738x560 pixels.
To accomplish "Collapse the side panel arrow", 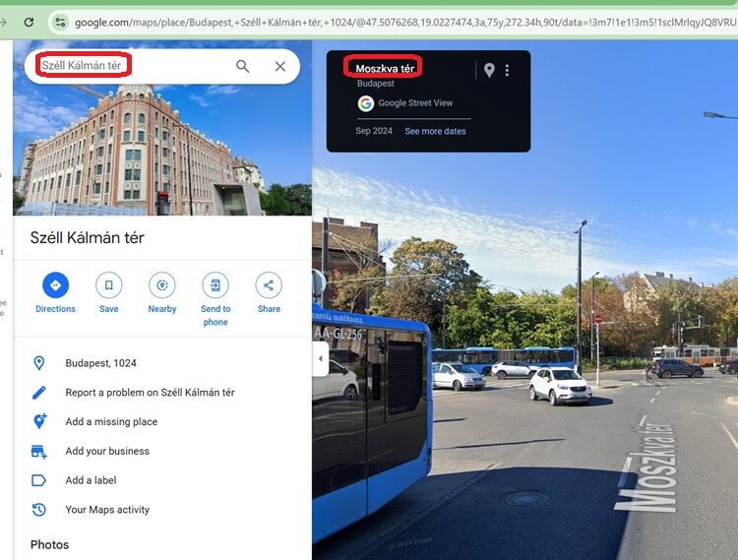I will click(320, 359).
